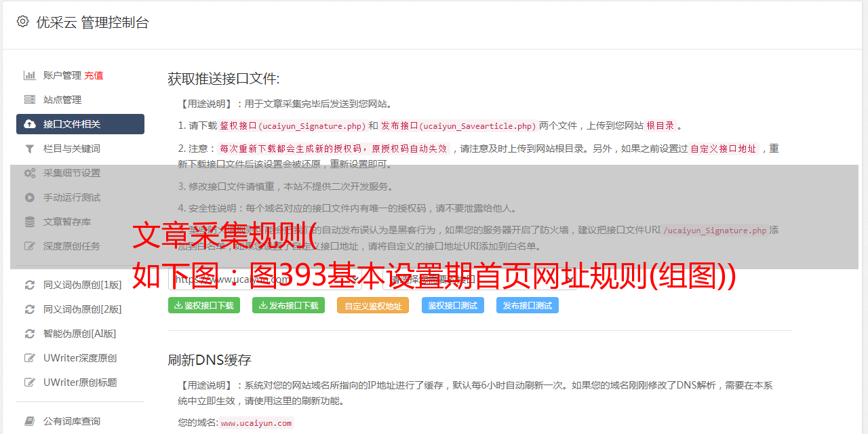Click highlighted 自定义接口地址 text
Screen dimensions: 868x434
pyautogui.click(x=723, y=149)
